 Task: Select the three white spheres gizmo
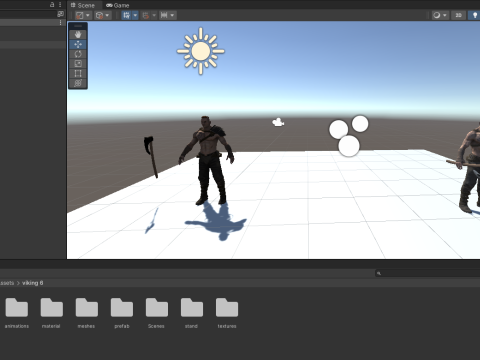point(349,136)
